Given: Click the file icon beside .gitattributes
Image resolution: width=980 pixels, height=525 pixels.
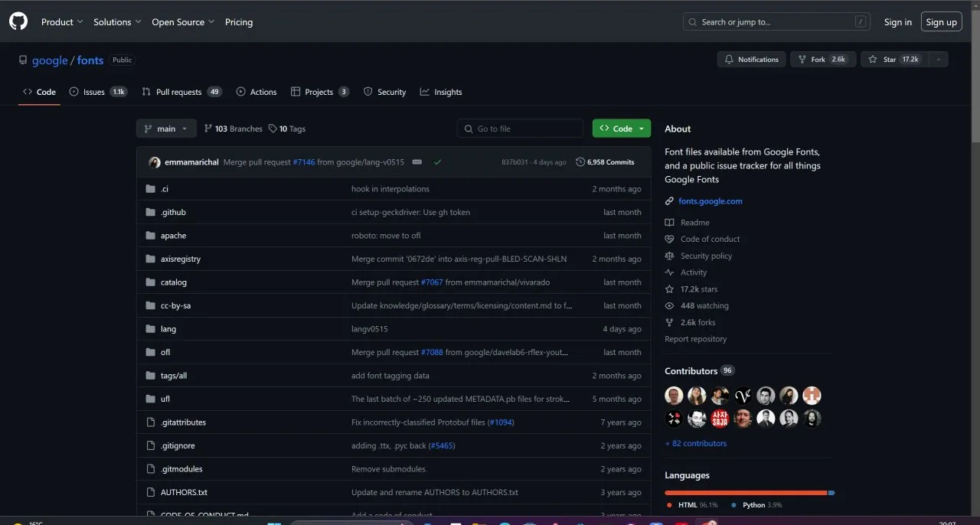Looking at the screenshot, I should 151,422.
